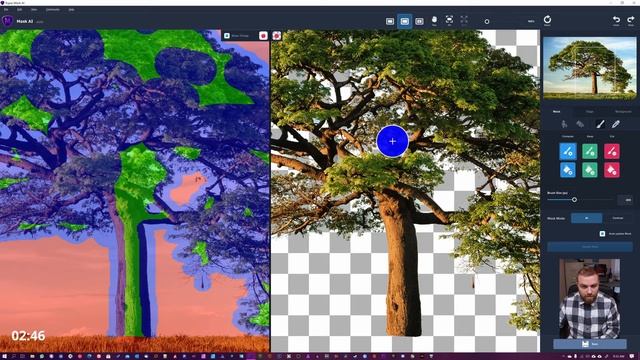This screenshot has width=640, height=360.
Task: Activate the Pan hand tool
Action: [434, 20]
